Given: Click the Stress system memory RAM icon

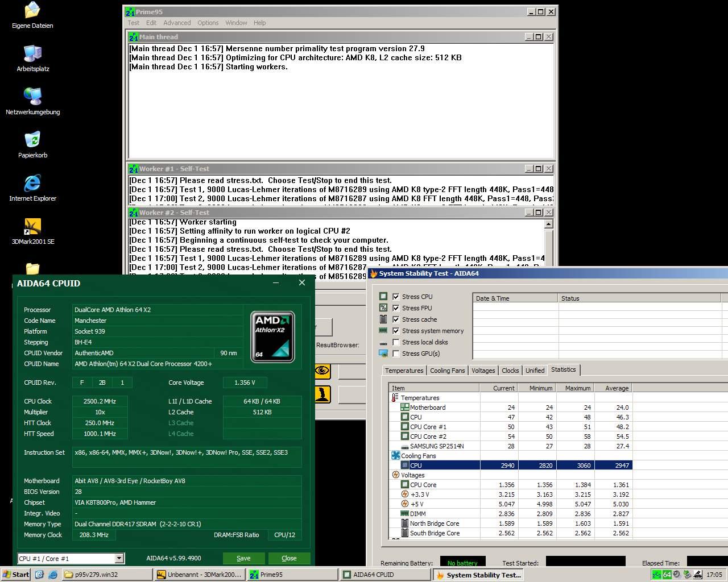Looking at the screenshot, I should (383, 331).
